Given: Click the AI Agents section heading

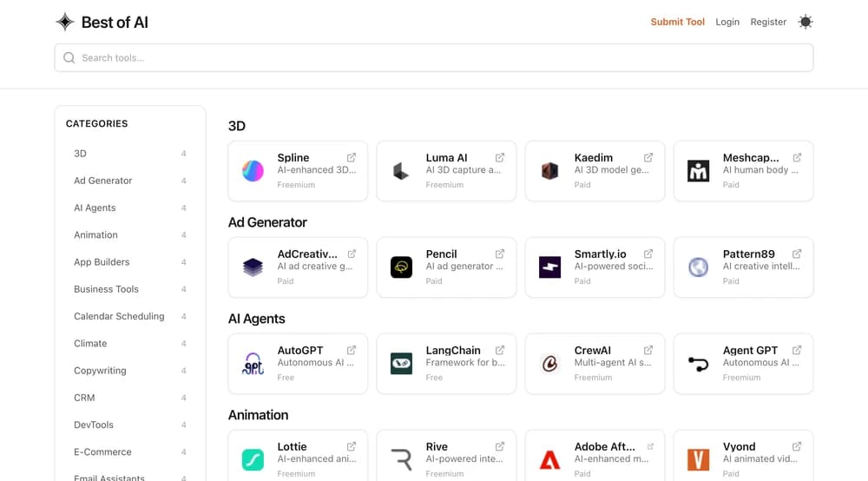Looking at the screenshot, I should click(256, 319).
